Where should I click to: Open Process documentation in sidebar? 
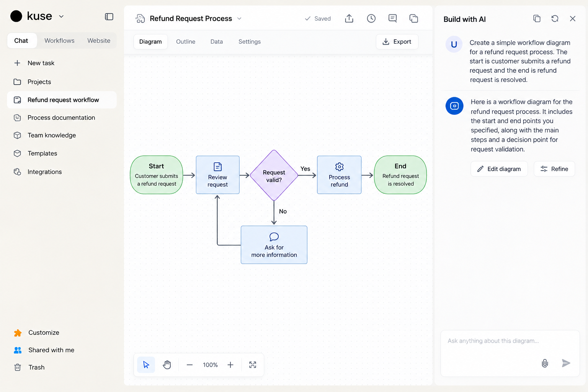[61, 118]
